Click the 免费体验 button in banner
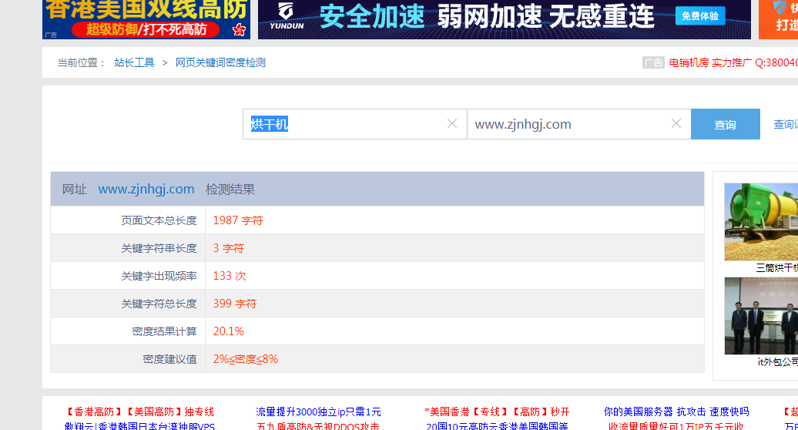The height and width of the screenshot is (430, 798). (x=700, y=16)
